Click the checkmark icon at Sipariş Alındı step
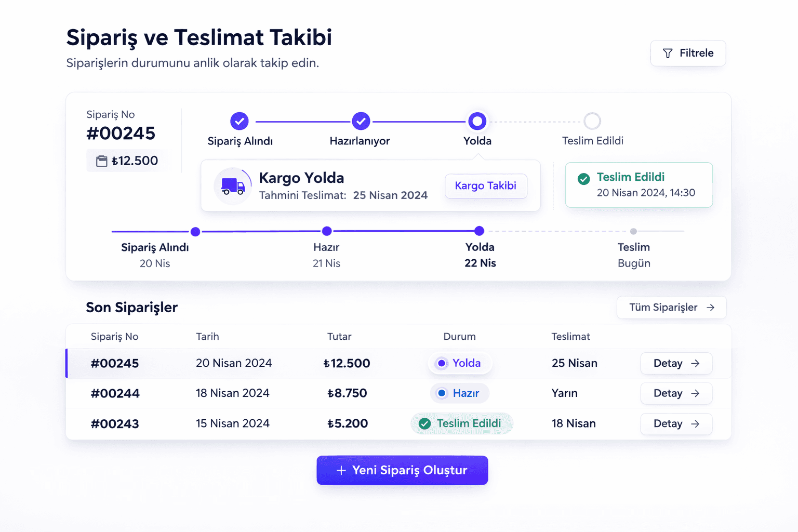798x532 pixels. (240, 121)
